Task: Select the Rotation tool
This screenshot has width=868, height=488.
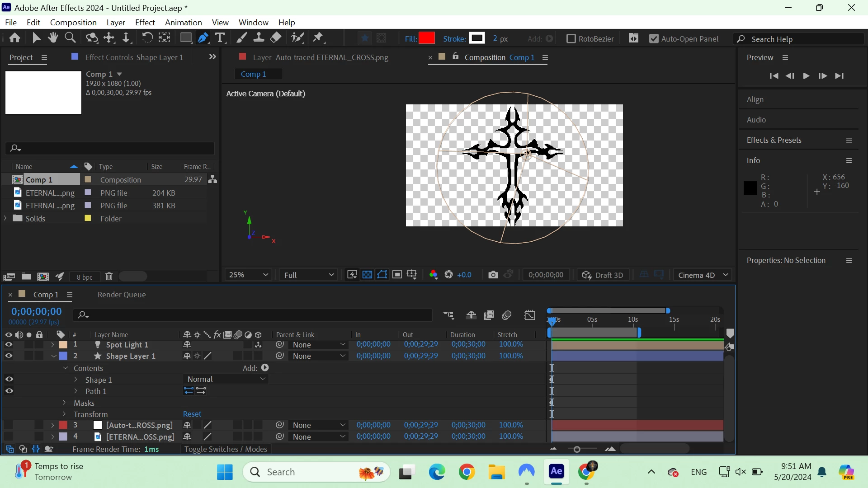Action: (x=147, y=38)
